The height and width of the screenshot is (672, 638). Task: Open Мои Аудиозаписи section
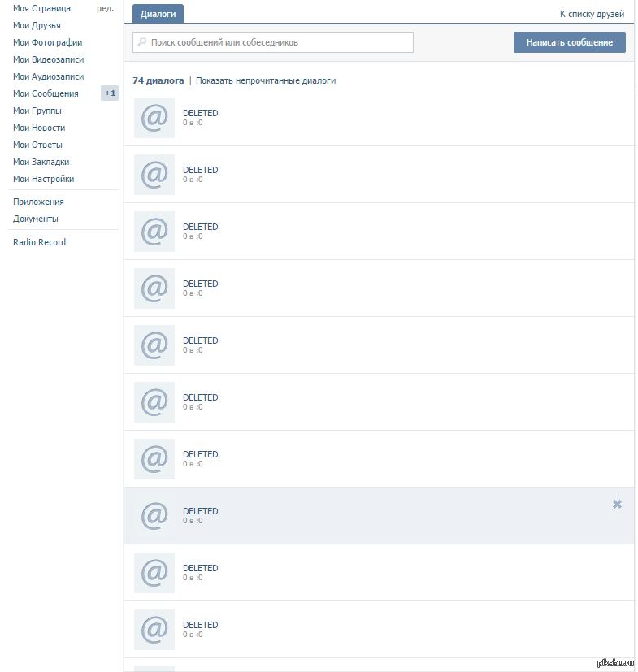[48, 76]
